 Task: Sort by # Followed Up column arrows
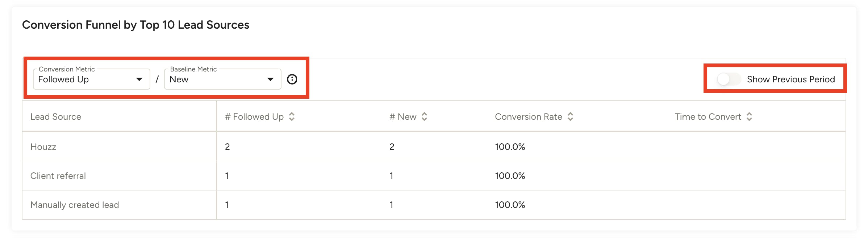point(292,116)
